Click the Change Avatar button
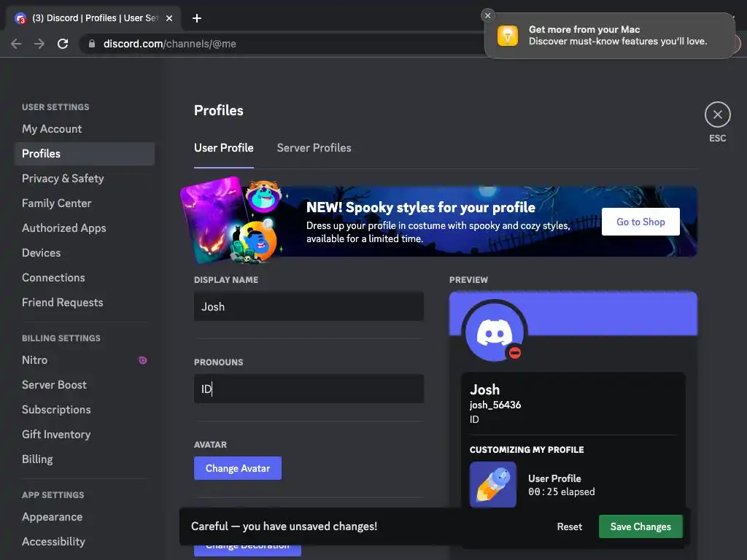Image resolution: width=747 pixels, height=560 pixels. coord(238,468)
